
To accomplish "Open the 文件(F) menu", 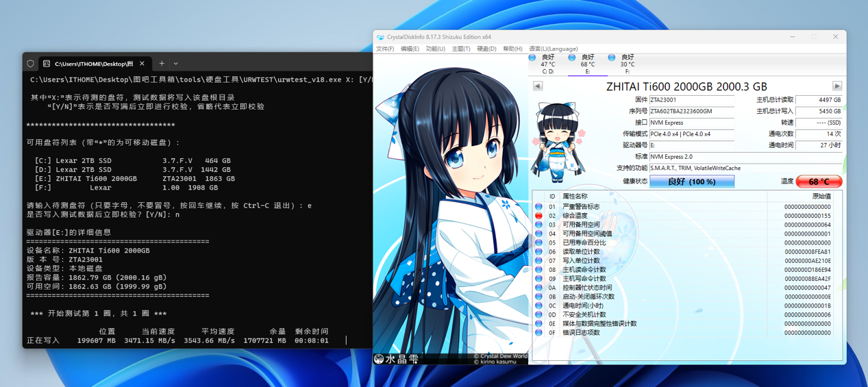I will pos(385,49).
